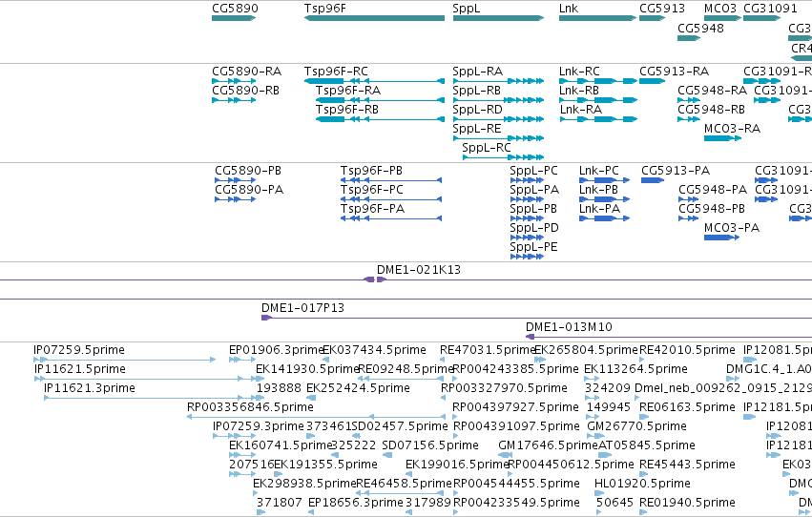Viewport: 812px width, 517px height.
Task: Click transcript SppL-RB
Action: [x=498, y=100]
